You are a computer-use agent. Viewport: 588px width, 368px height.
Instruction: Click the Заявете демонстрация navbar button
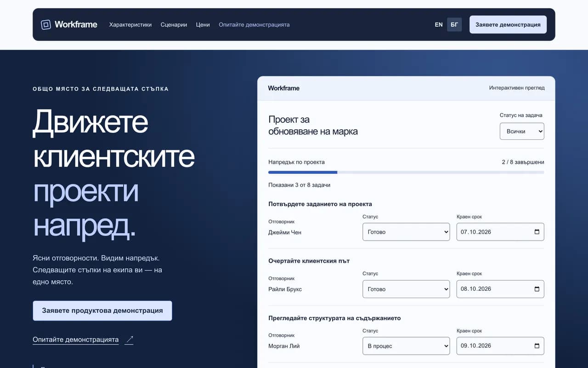point(508,24)
